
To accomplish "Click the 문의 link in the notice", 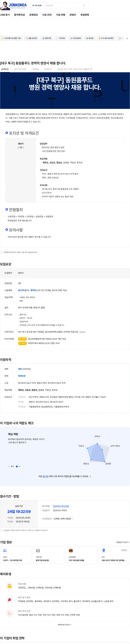I will coord(30,252).
